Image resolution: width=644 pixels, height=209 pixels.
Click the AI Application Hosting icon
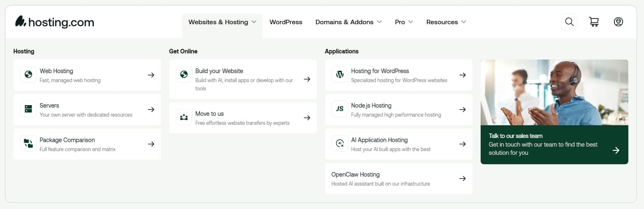(340, 144)
